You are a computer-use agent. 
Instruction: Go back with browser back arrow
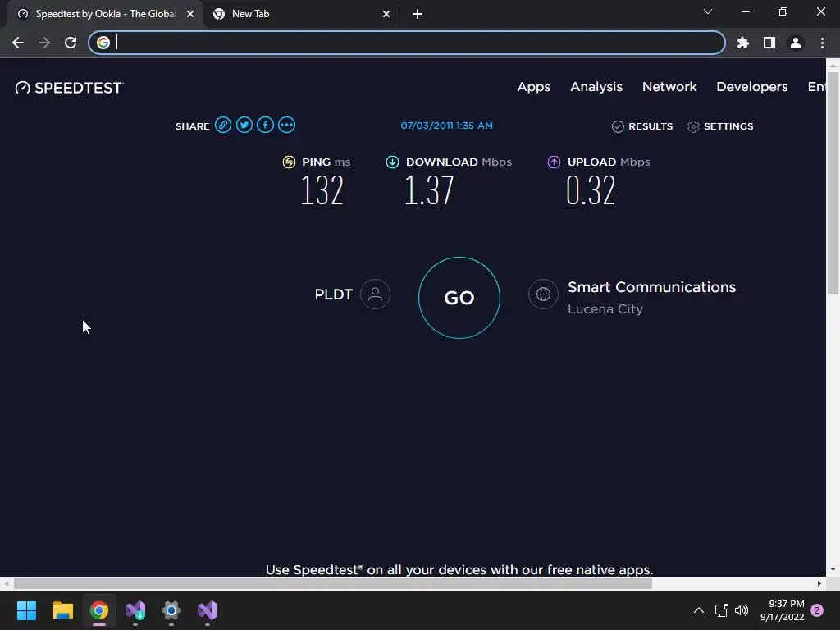pos(18,43)
